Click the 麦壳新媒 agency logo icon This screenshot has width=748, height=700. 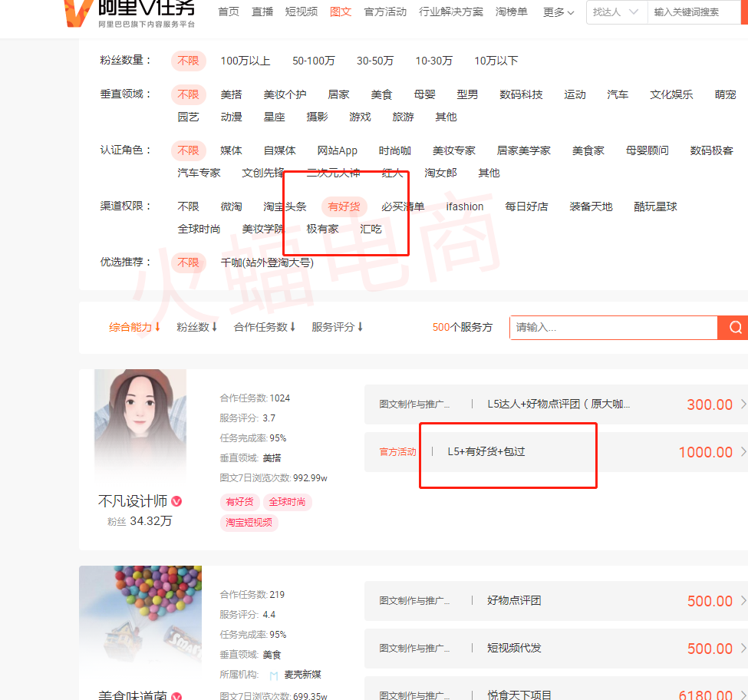274,675
